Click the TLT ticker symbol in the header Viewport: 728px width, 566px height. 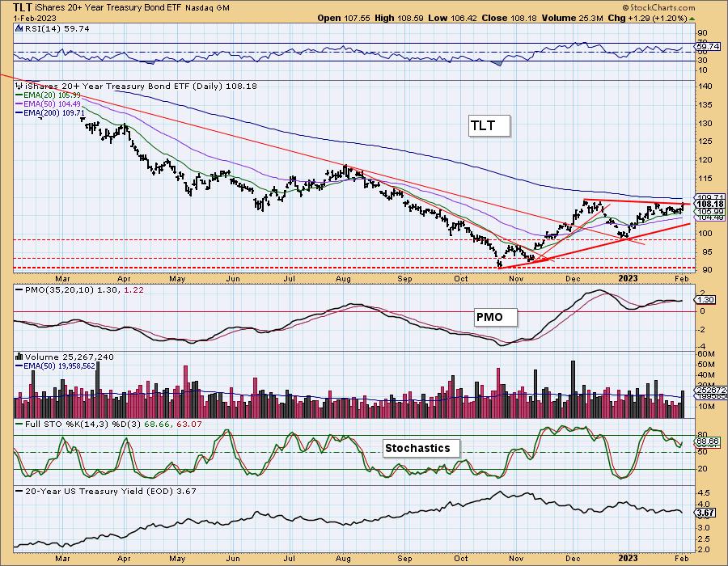click(x=21, y=7)
